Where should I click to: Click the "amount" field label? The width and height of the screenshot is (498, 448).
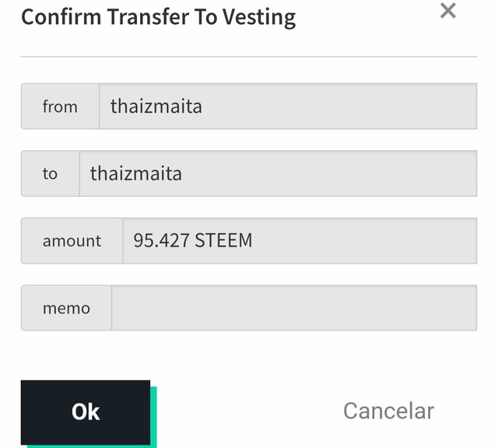pos(72,240)
